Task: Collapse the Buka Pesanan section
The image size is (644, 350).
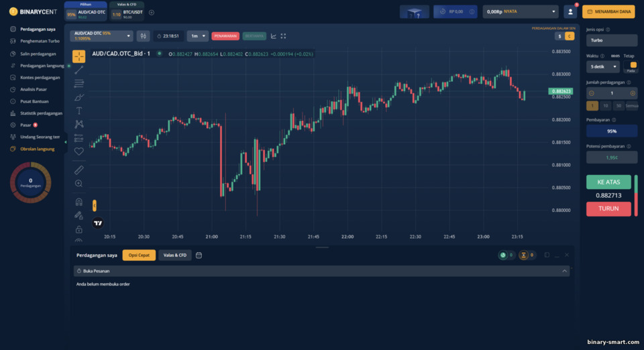Action: click(564, 272)
